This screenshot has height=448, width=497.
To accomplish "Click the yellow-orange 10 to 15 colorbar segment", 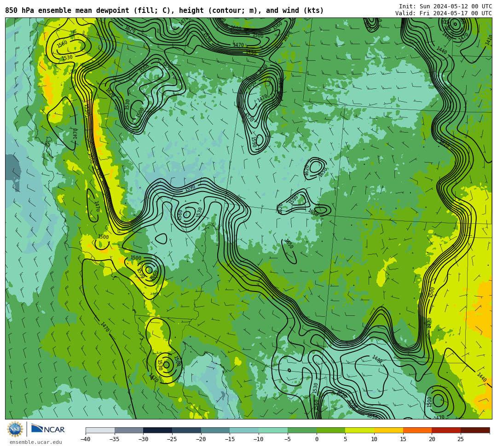I will 388,430.
